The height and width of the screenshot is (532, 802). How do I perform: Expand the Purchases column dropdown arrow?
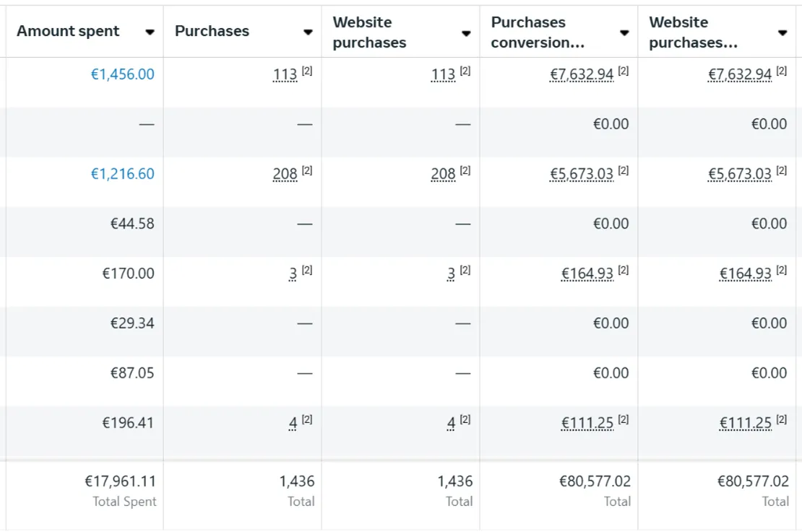[x=308, y=32]
